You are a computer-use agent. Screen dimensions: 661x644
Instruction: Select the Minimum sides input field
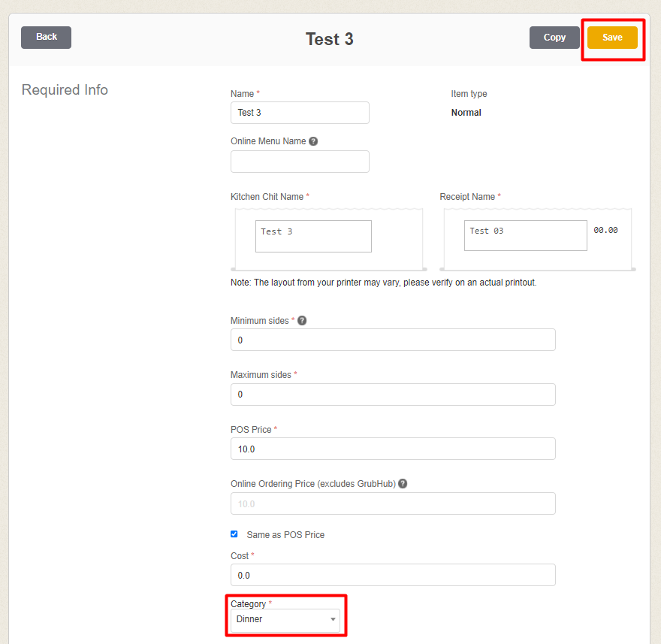pos(393,340)
